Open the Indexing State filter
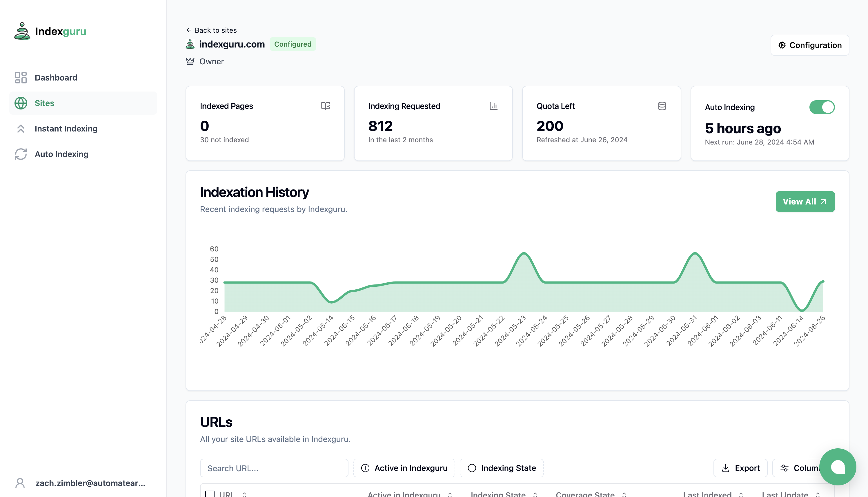868x497 pixels. [502, 468]
